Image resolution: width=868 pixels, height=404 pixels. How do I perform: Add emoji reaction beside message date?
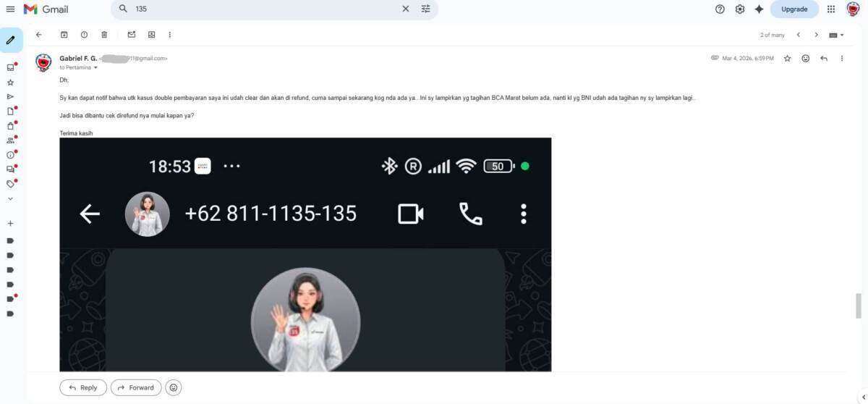click(806, 58)
